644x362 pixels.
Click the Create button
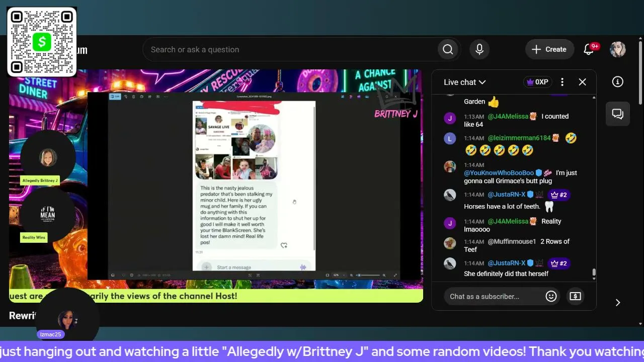(x=549, y=49)
